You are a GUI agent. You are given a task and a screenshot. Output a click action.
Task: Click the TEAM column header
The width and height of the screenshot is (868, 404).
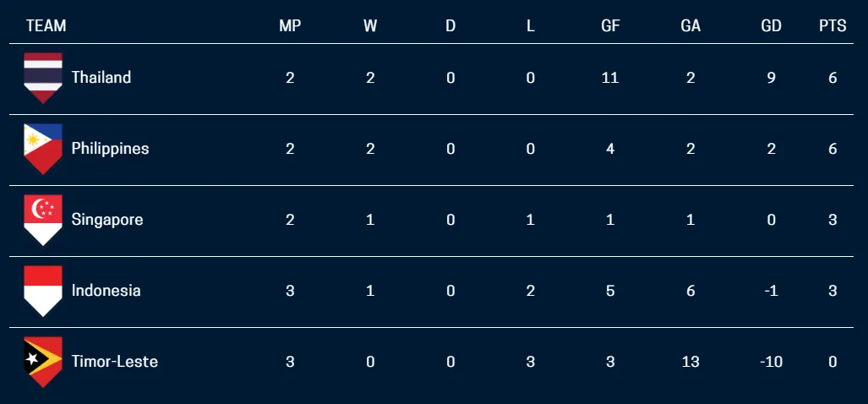pos(46,26)
